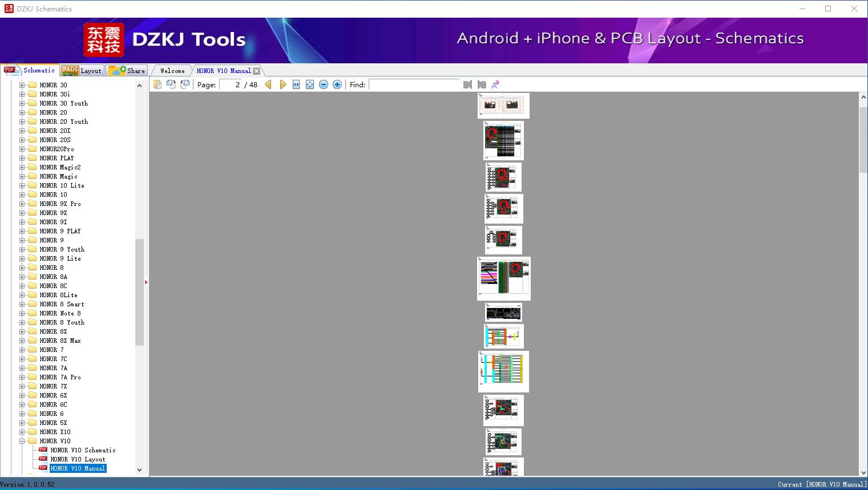Expand the HONOR 9 Youth folder

coord(22,249)
